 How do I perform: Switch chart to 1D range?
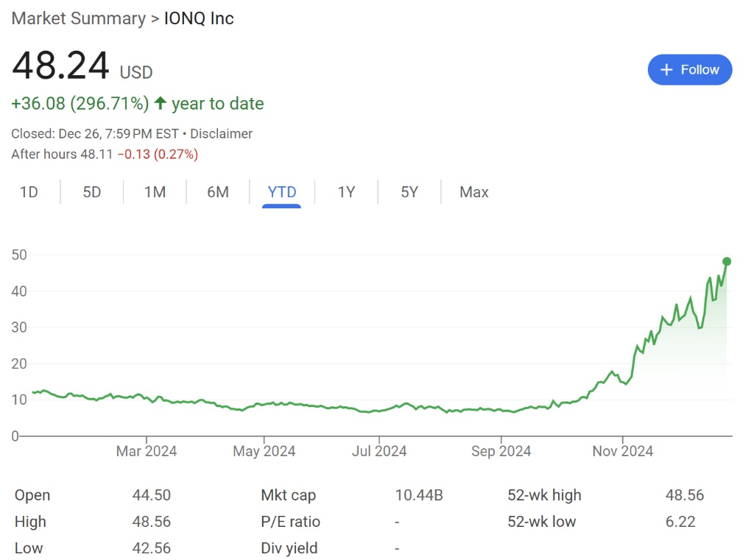(29, 192)
